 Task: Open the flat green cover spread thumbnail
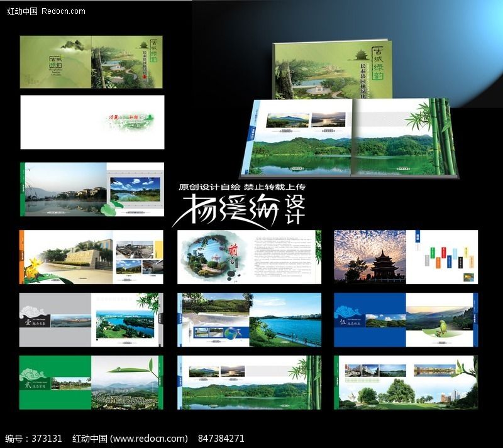91,62
